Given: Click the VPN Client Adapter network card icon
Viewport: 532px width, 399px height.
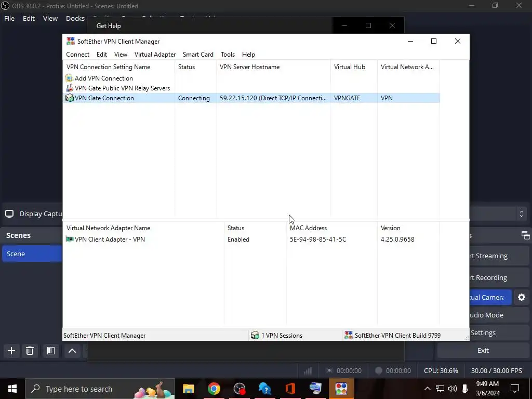Looking at the screenshot, I should (70, 239).
